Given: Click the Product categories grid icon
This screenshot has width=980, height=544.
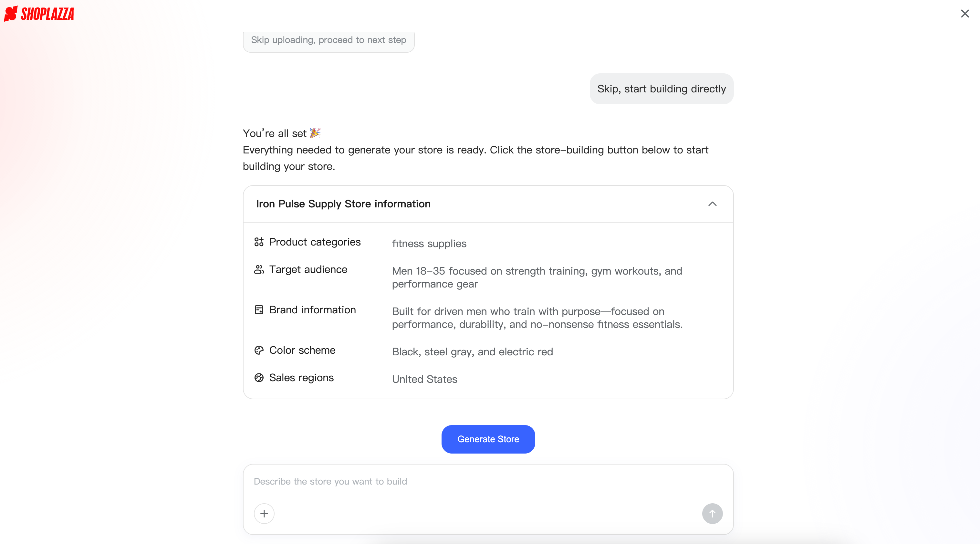Looking at the screenshot, I should coord(259,242).
